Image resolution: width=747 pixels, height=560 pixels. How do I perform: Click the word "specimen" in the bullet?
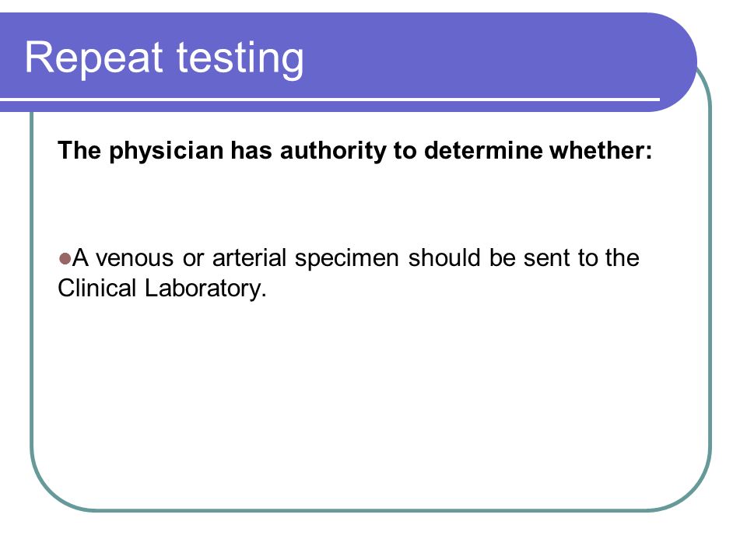(x=346, y=258)
